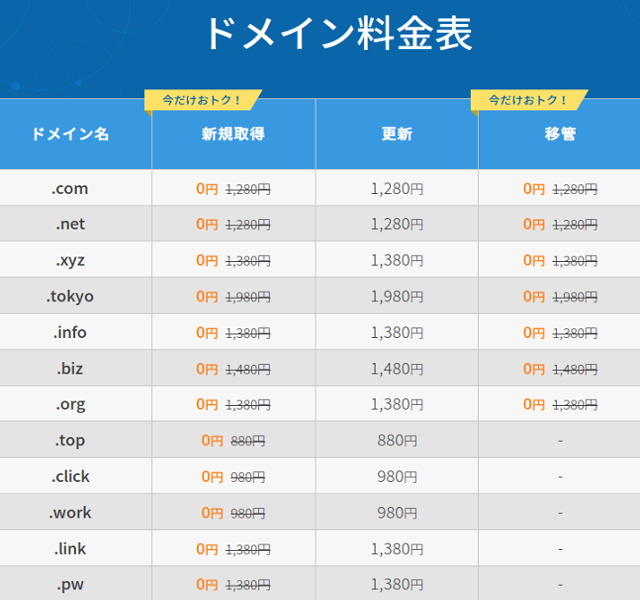
Task: Click the .info new registration 0円 price
Action: click(207, 333)
